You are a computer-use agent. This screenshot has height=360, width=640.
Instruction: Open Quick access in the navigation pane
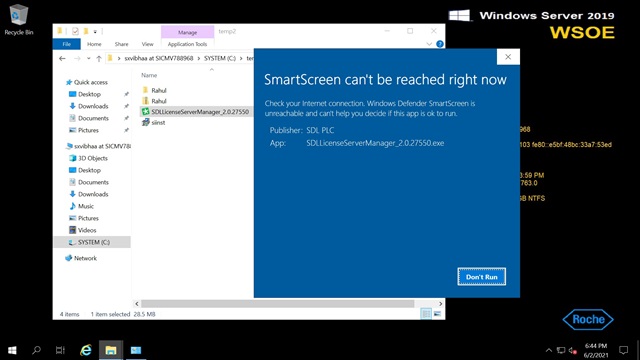(91, 82)
